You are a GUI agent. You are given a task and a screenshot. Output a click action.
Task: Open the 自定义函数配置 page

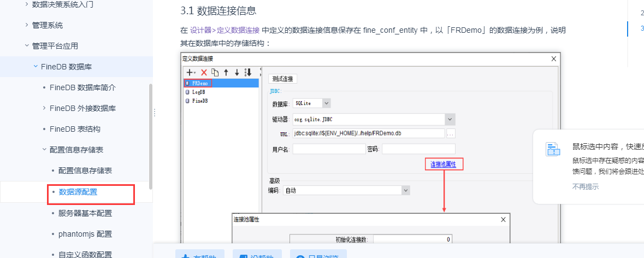[85, 255]
